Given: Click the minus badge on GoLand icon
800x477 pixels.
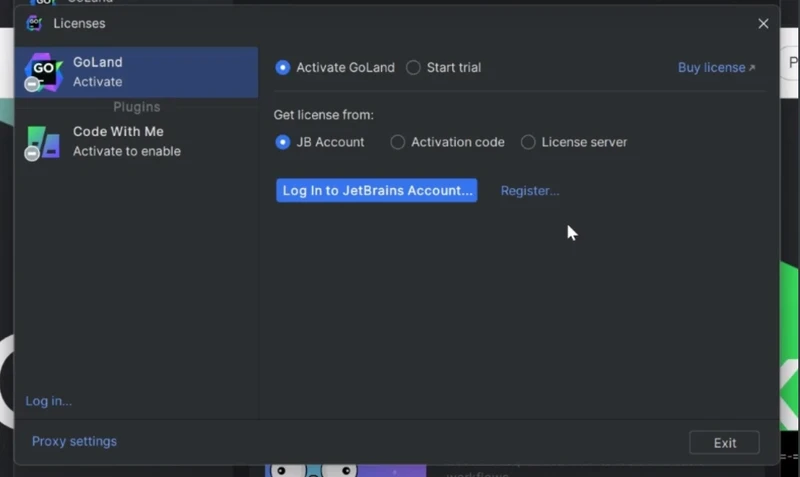Looking at the screenshot, I should (x=32, y=85).
